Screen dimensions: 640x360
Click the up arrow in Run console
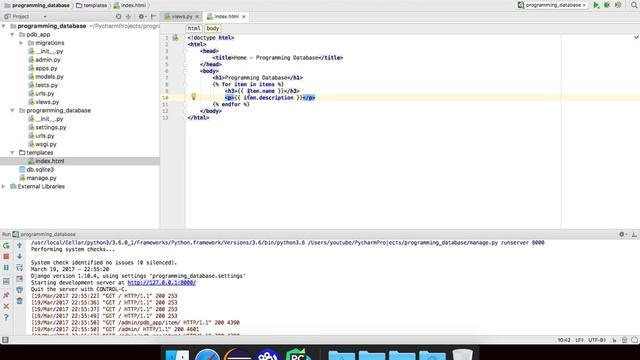[x=19, y=246]
